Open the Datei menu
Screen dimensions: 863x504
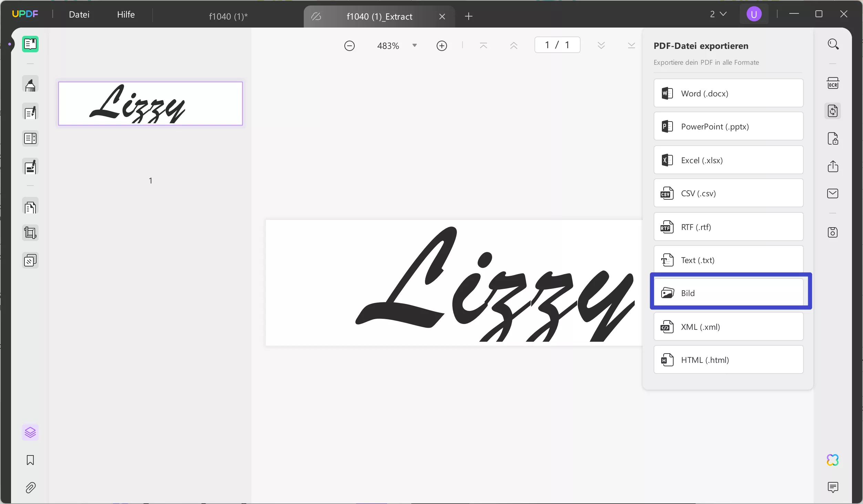(79, 14)
